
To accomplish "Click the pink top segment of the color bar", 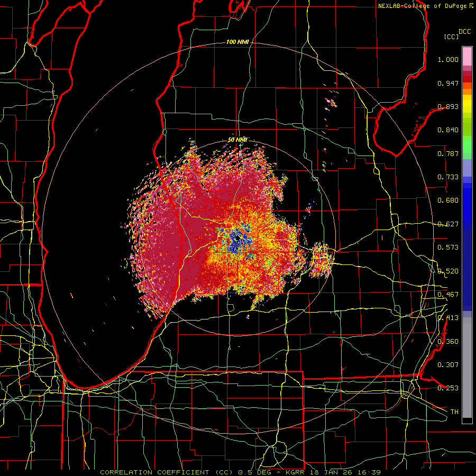I will click(x=467, y=56).
